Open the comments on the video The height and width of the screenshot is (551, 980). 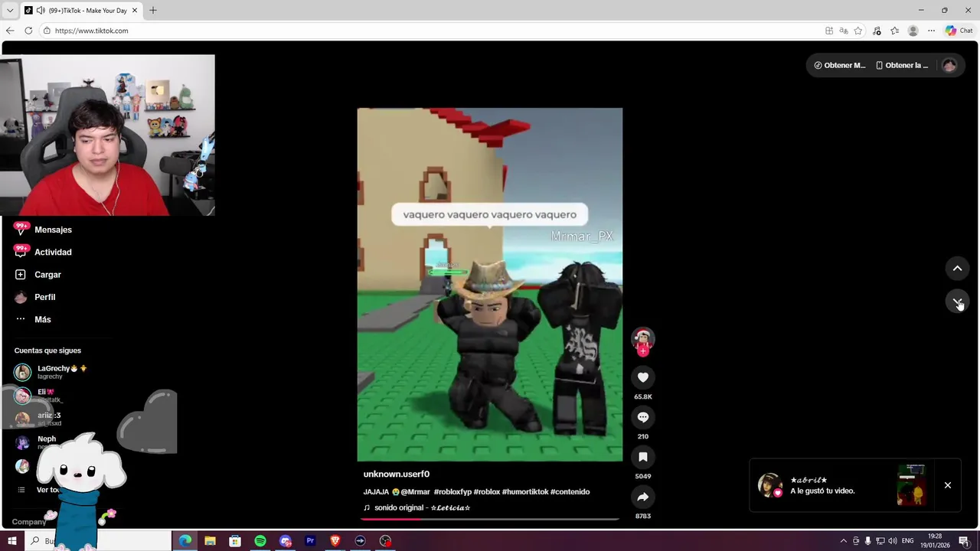coord(643,417)
